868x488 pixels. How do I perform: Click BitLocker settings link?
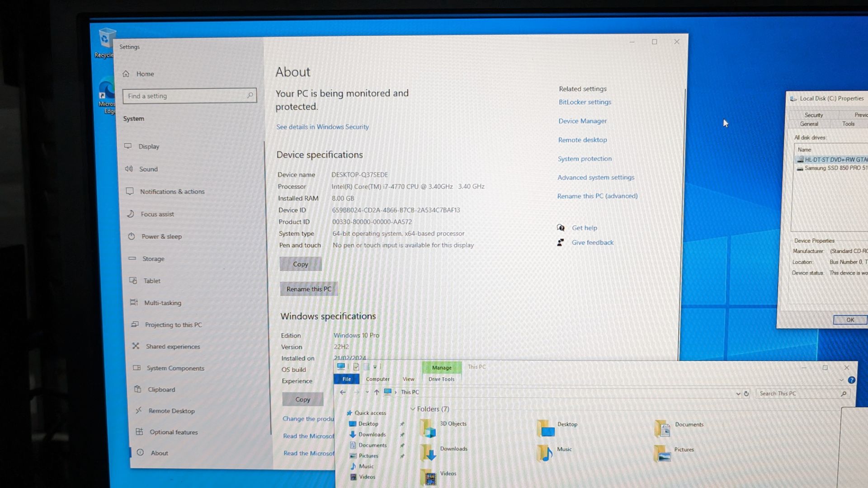coord(584,102)
